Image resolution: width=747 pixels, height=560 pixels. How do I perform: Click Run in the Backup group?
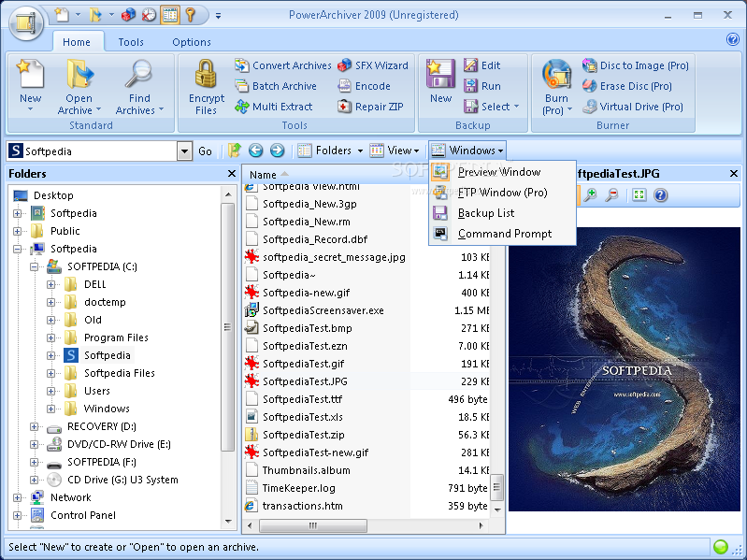click(x=482, y=86)
